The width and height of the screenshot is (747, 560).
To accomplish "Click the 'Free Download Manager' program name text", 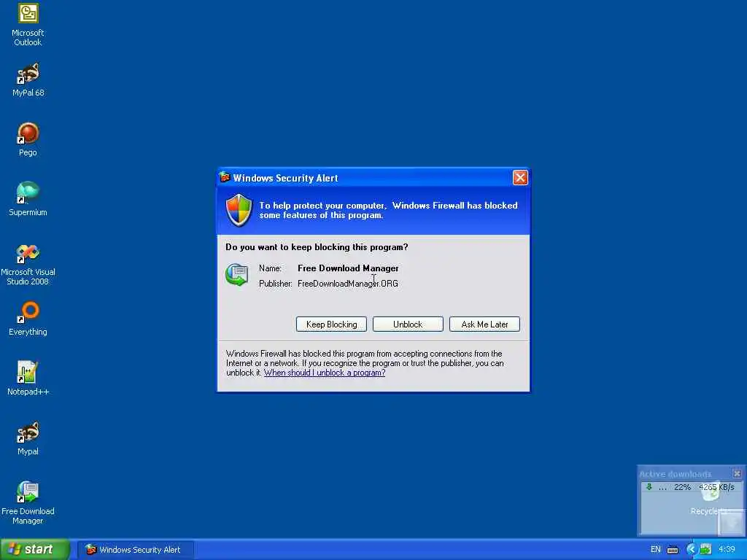I will (348, 268).
